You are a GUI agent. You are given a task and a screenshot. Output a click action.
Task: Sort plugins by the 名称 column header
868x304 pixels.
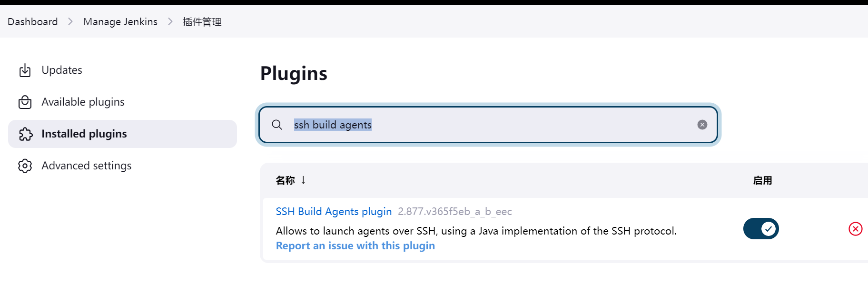point(285,180)
